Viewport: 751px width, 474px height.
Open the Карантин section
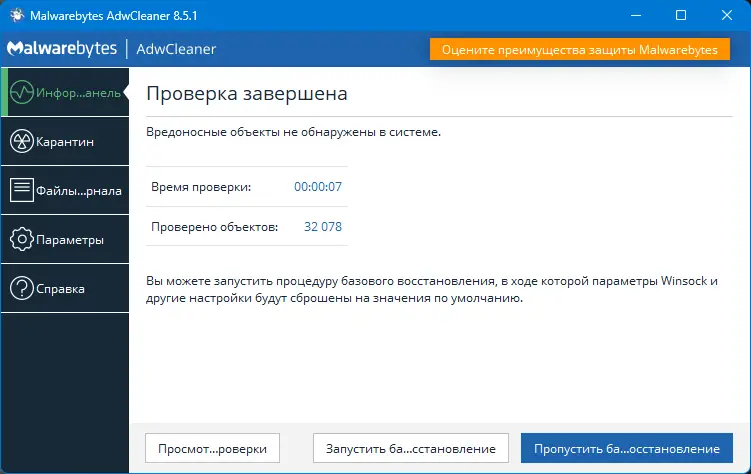pos(65,141)
